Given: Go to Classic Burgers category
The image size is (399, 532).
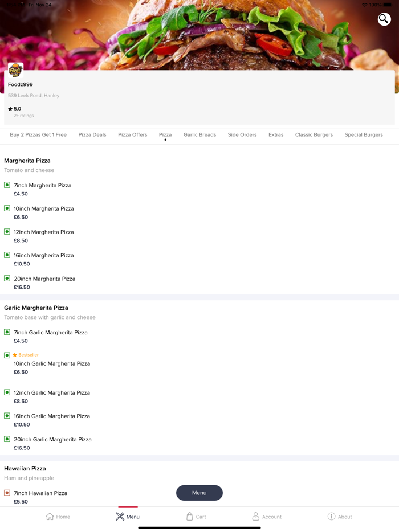Looking at the screenshot, I should pos(314,134).
